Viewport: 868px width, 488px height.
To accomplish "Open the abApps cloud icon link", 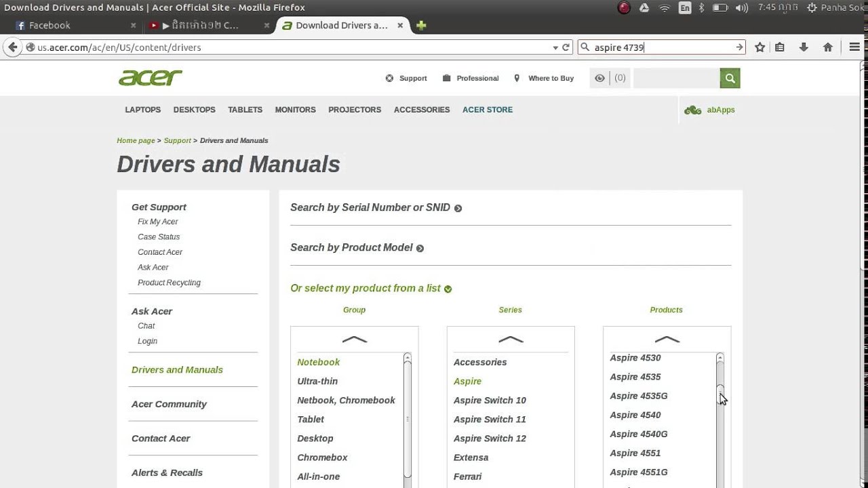I will tap(693, 110).
